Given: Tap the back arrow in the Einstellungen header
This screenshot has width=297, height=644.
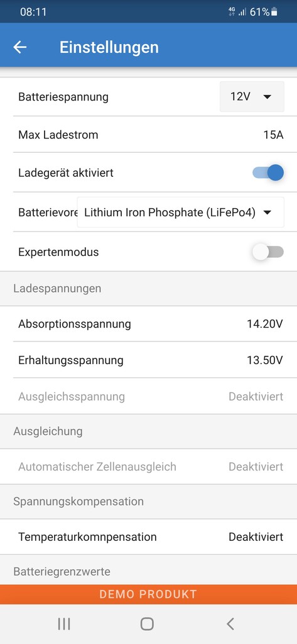Looking at the screenshot, I should (x=19, y=47).
